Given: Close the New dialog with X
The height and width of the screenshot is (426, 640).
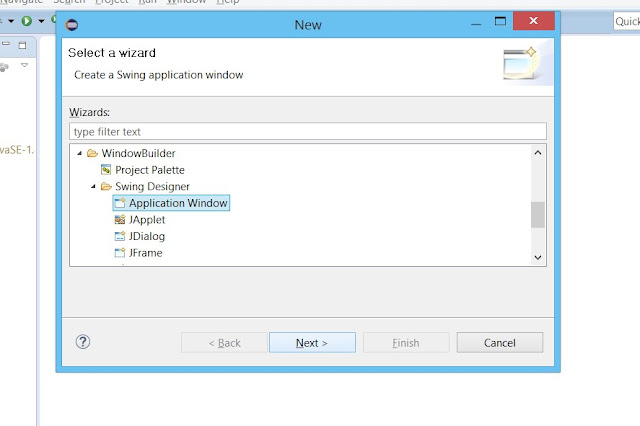Looking at the screenshot, I should tap(533, 21).
